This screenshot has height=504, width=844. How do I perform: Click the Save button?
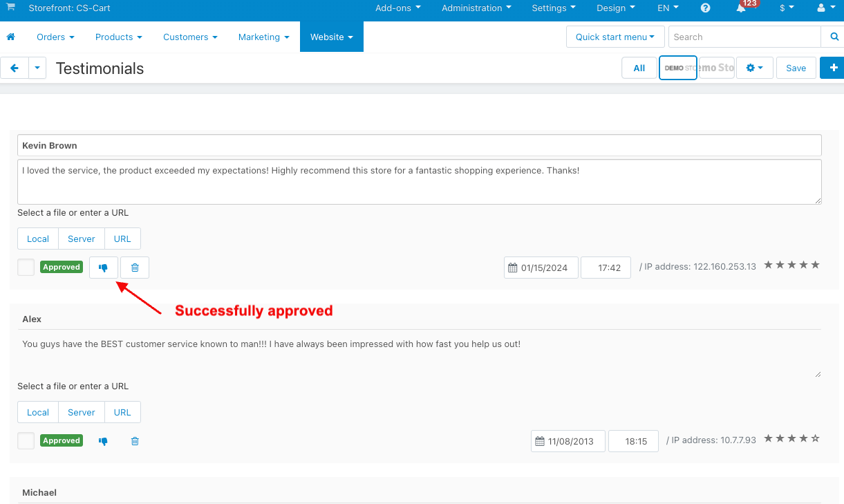[x=796, y=68]
